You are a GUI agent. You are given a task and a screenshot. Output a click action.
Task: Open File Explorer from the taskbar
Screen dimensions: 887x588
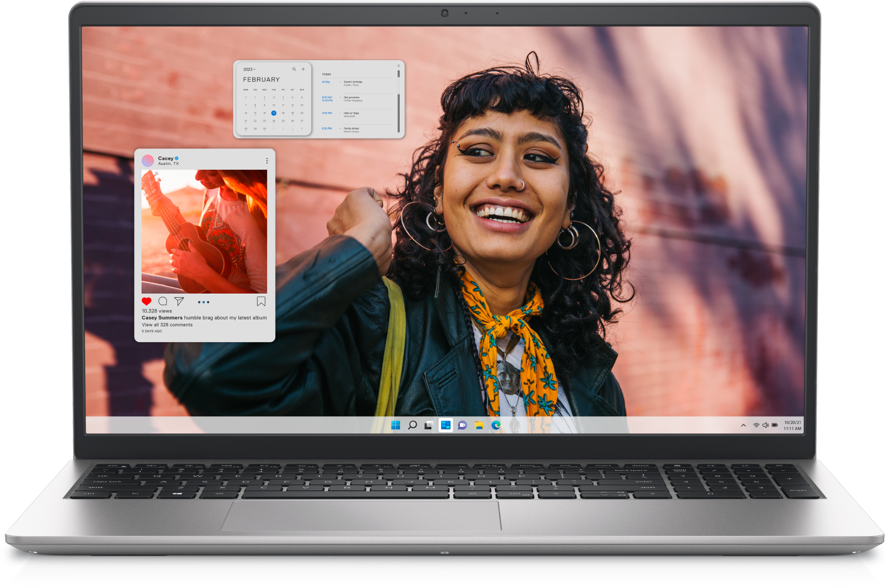(x=479, y=425)
